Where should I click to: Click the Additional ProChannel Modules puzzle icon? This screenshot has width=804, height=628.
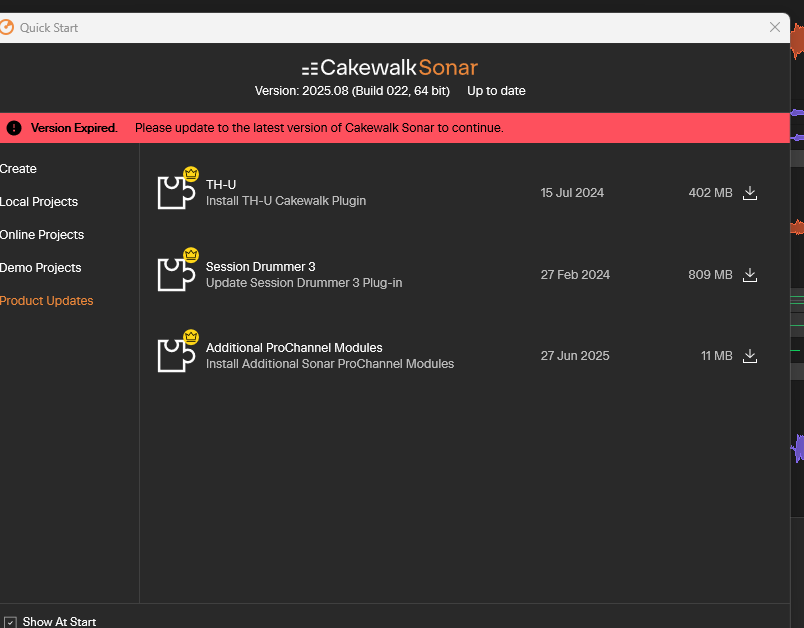[x=176, y=355]
